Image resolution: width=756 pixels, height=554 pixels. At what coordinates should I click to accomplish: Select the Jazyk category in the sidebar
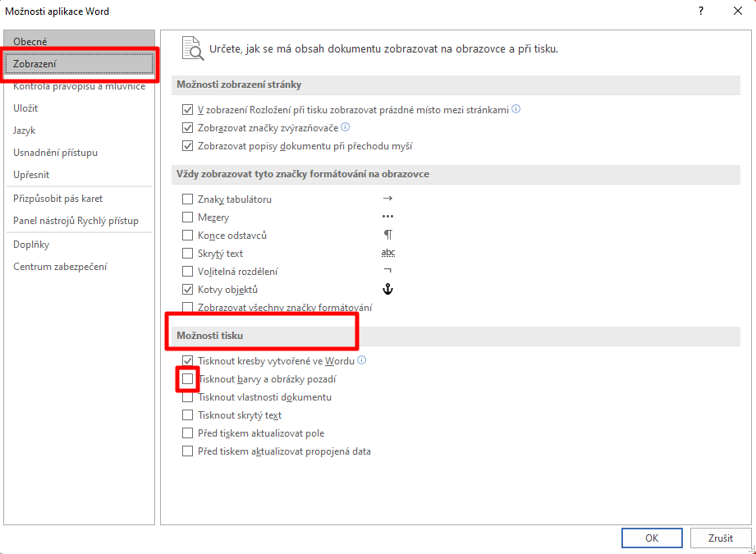coord(28,130)
